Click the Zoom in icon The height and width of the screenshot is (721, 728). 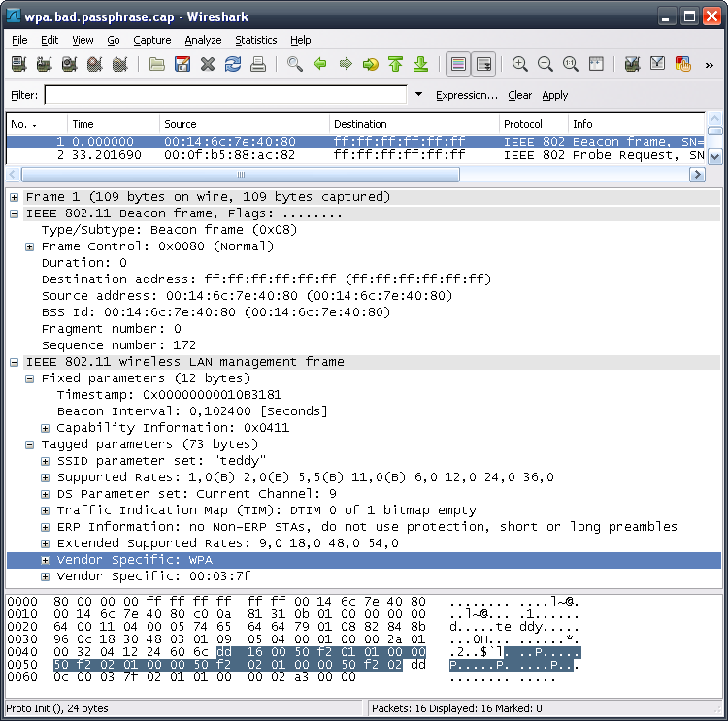(x=520, y=64)
